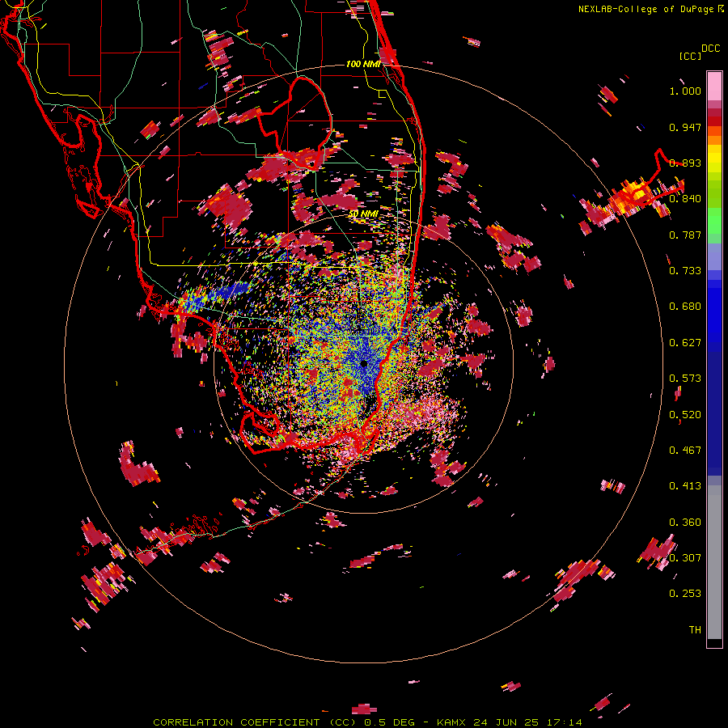Select the 0.787 scale value
Image resolution: width=728 pixels, height=728 pixels.
(x=685, y=235)
